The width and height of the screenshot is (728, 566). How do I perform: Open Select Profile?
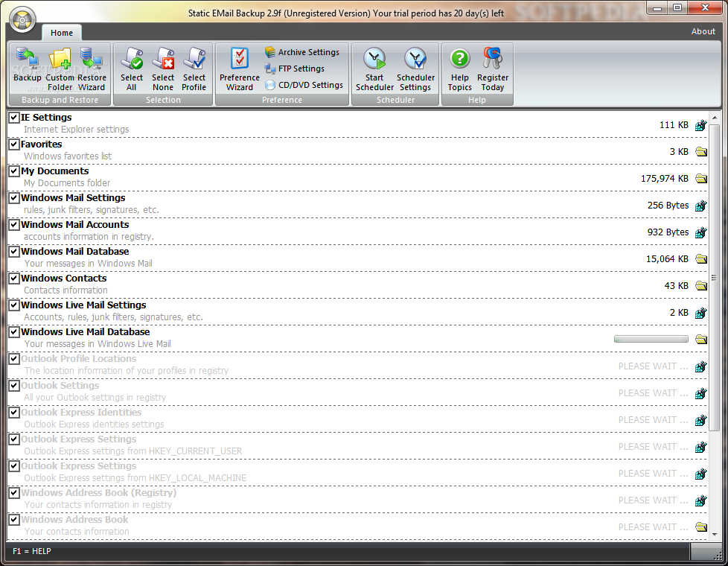coord(194,69)
